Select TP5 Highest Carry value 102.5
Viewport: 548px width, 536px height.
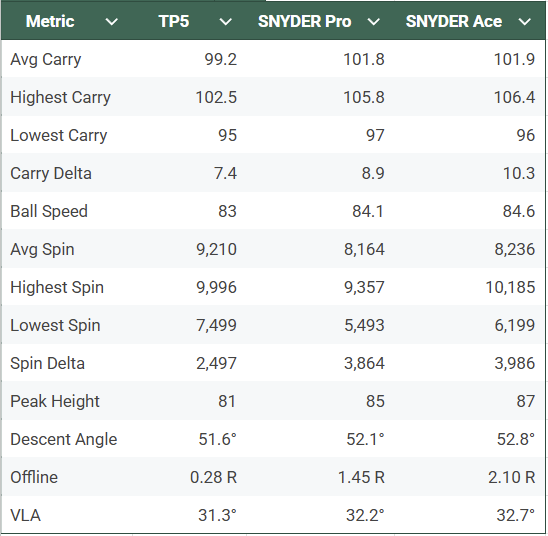pos(216,97)
